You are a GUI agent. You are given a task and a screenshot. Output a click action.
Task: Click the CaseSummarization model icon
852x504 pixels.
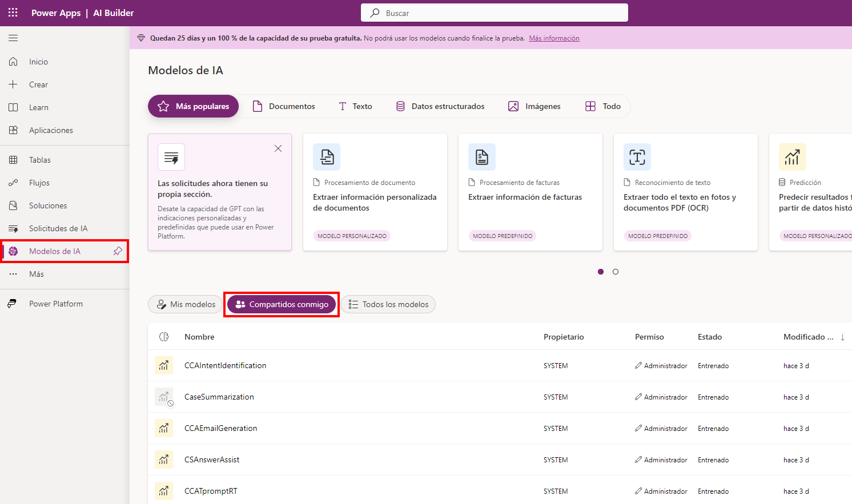(164, 397)
